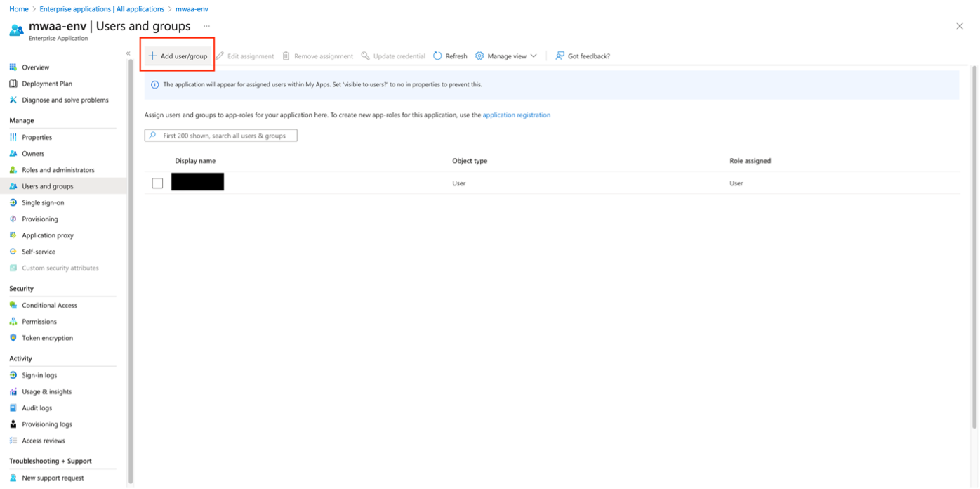Click the Home breadcrumb link
This screenshot has width=980, height=489.
[x=19, y=9]
